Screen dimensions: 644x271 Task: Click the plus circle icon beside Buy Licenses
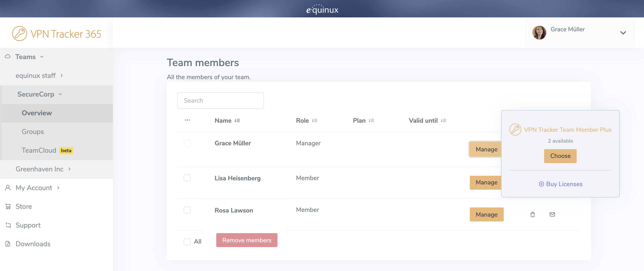(x=541, y=184)
